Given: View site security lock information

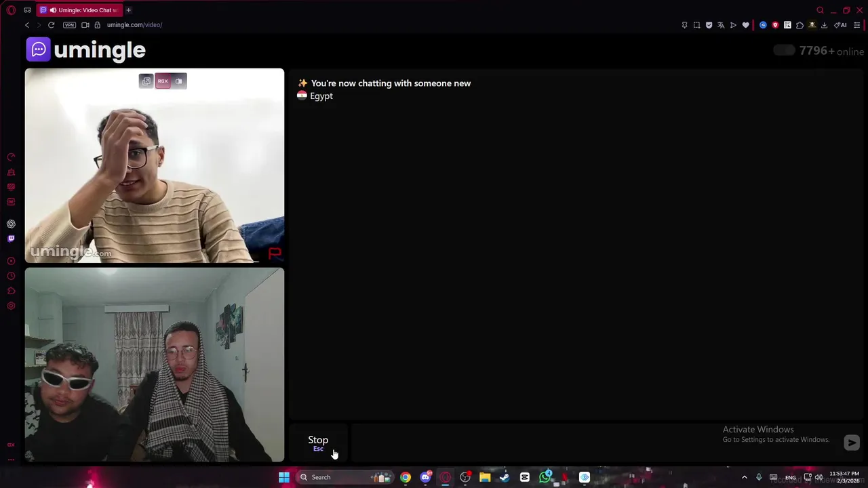Looking at the screenshot, I should [x=97, y=25].
